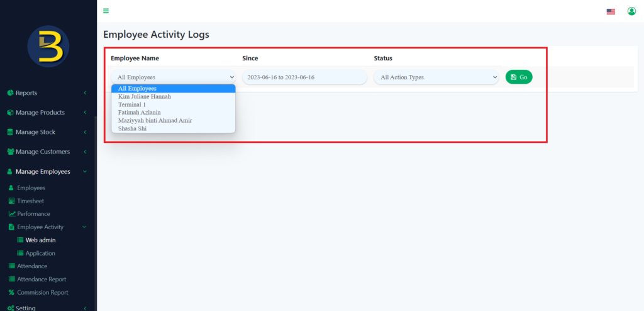Screen dimensions: 644x311
Task: Click the company logo in sidebar
Action: pos(48,47)
